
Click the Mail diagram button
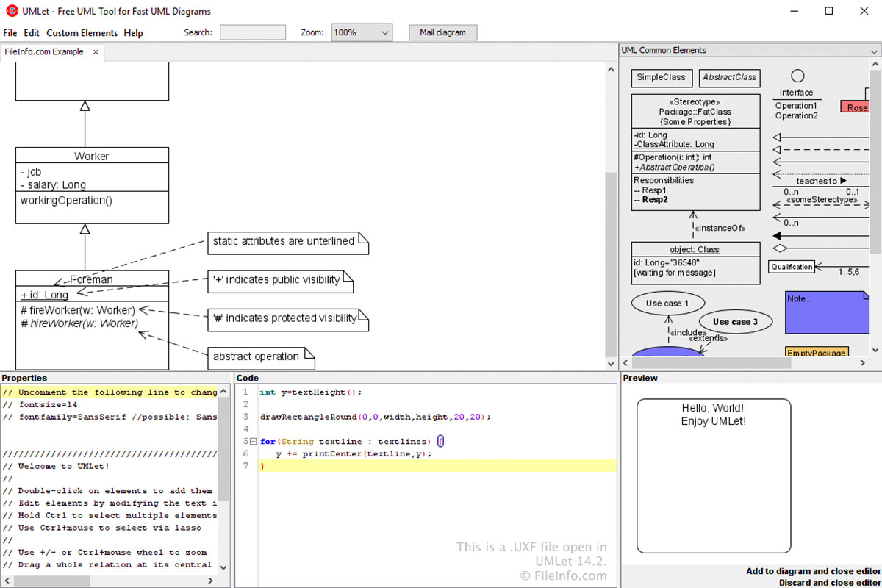coord(443,32)
